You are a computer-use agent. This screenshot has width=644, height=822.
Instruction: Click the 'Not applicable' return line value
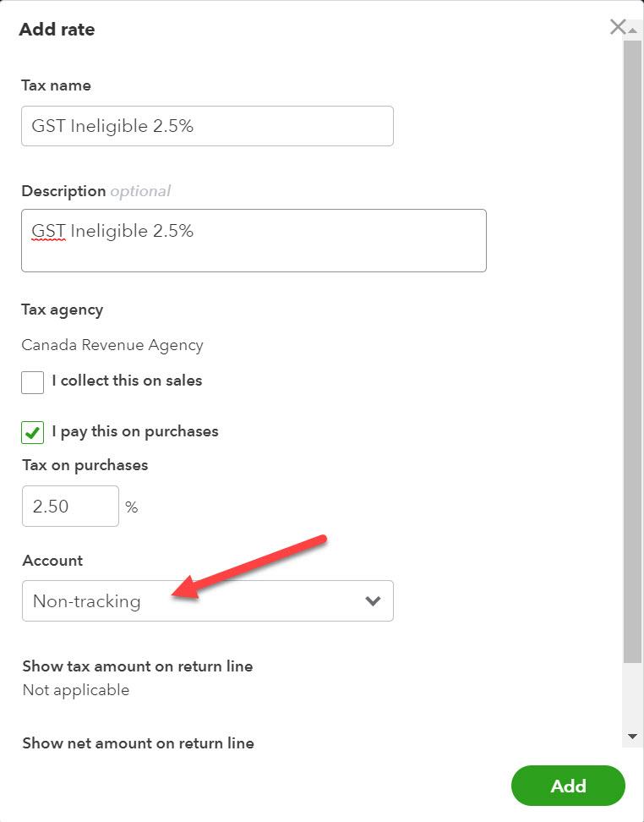click(x=76, y=690)
